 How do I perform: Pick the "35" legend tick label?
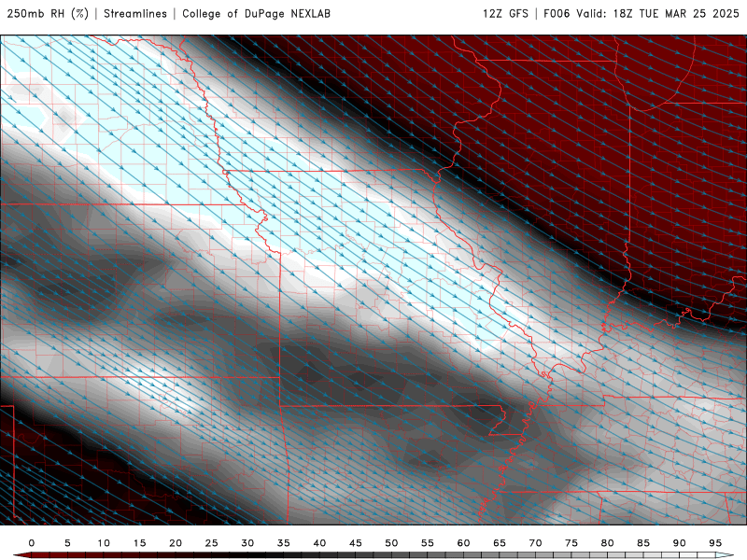(x=284, y=543)
